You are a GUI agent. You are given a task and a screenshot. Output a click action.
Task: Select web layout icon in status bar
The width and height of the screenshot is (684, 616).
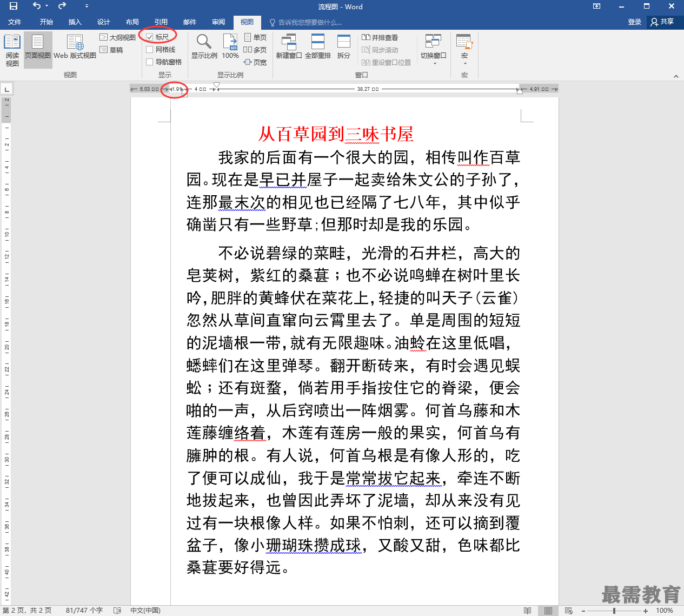point(569,611)
